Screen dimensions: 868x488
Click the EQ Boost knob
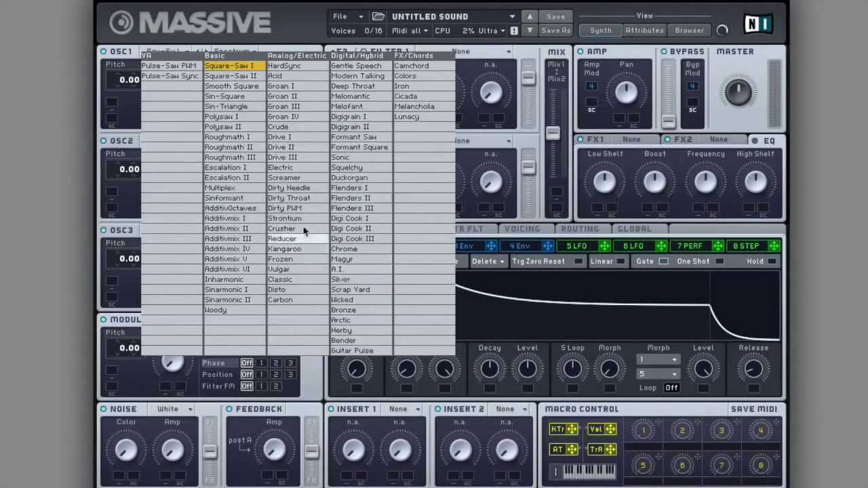[x=654, y=181]
